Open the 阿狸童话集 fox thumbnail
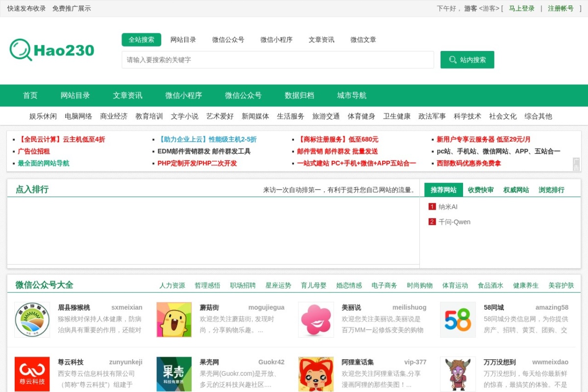588x392 pixels. point(316,374)
